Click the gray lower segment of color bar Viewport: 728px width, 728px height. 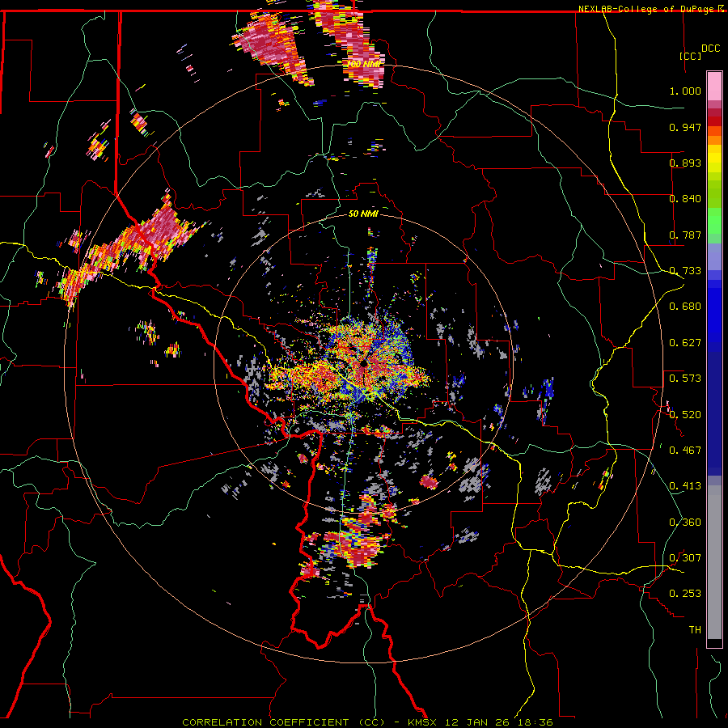click(714, 562)
